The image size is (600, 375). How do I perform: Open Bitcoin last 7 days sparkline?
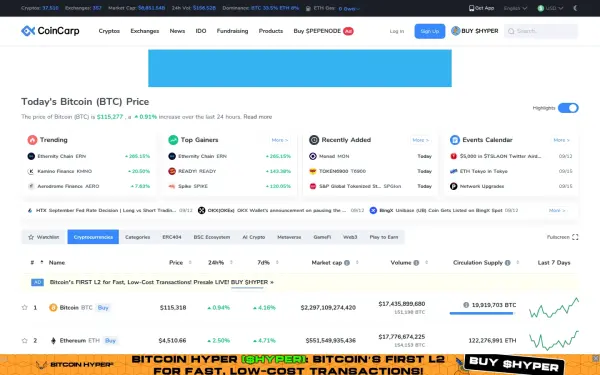click(x=554, y=308)
